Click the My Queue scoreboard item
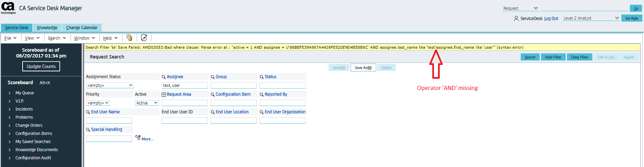 (x=25, y=93)
